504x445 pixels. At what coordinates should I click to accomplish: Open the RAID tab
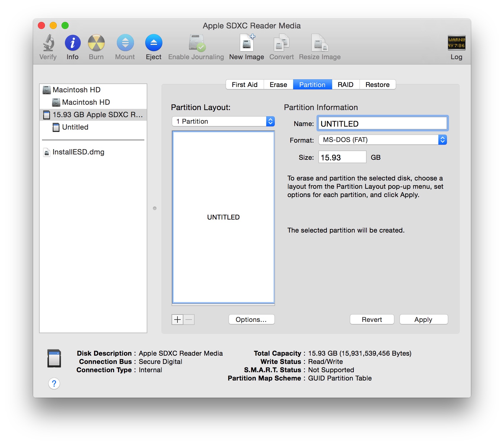point(346,85)
